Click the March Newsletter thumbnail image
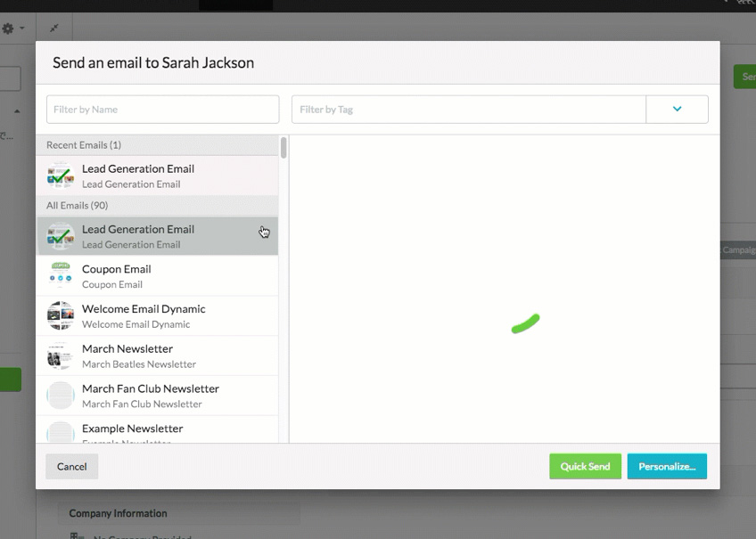This screenshot has width=756, height=539. tap(61, 356)
